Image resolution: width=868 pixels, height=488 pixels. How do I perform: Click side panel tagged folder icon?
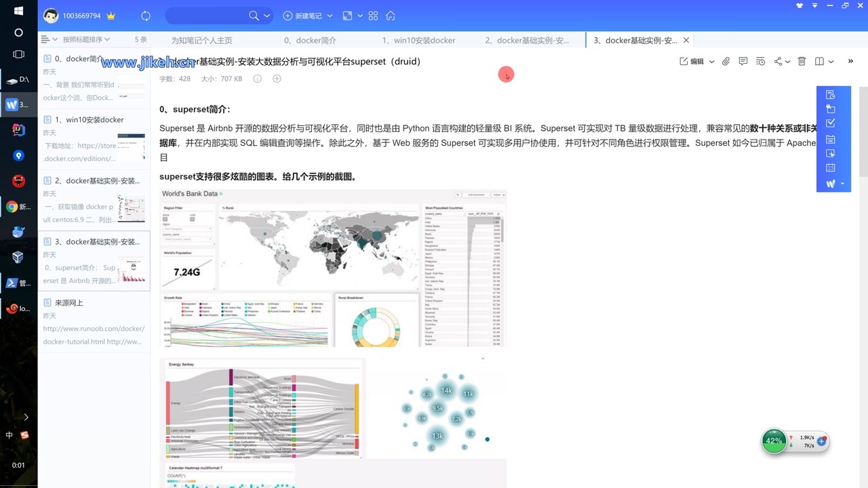coord(831,109)
